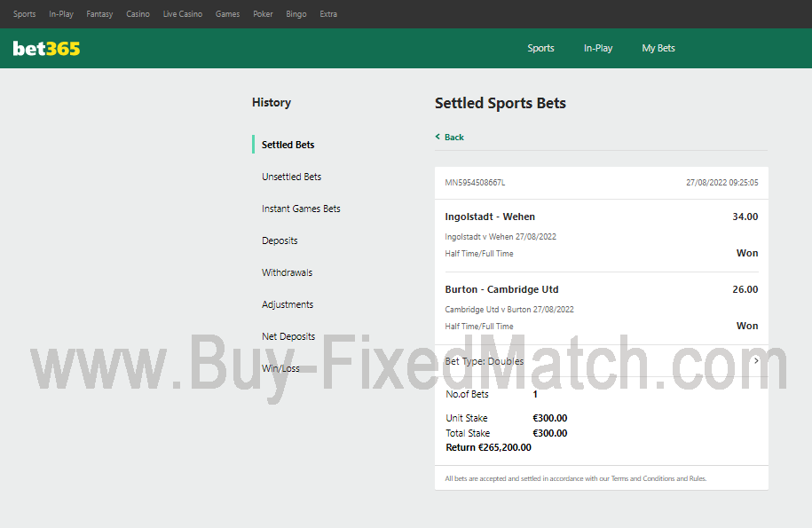
Task: Open Net Deposits in sidebar
Action: [288, 336]
